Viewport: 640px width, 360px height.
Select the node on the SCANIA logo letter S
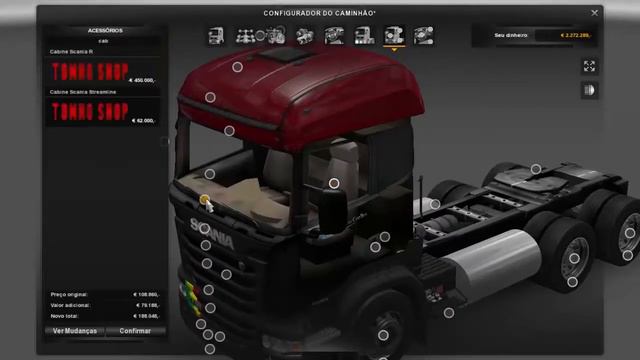pos(204,229)
